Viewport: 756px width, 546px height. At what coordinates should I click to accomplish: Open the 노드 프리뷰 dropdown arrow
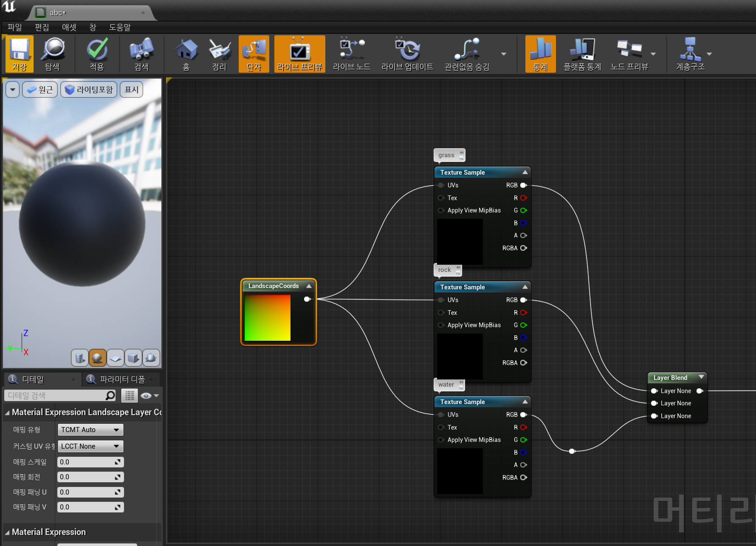pos(653,54)
